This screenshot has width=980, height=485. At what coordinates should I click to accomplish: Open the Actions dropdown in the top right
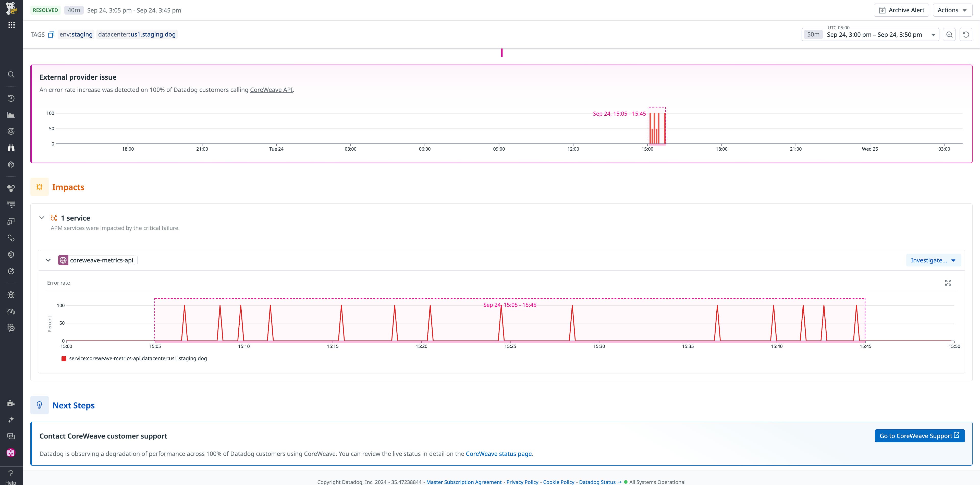952,10
